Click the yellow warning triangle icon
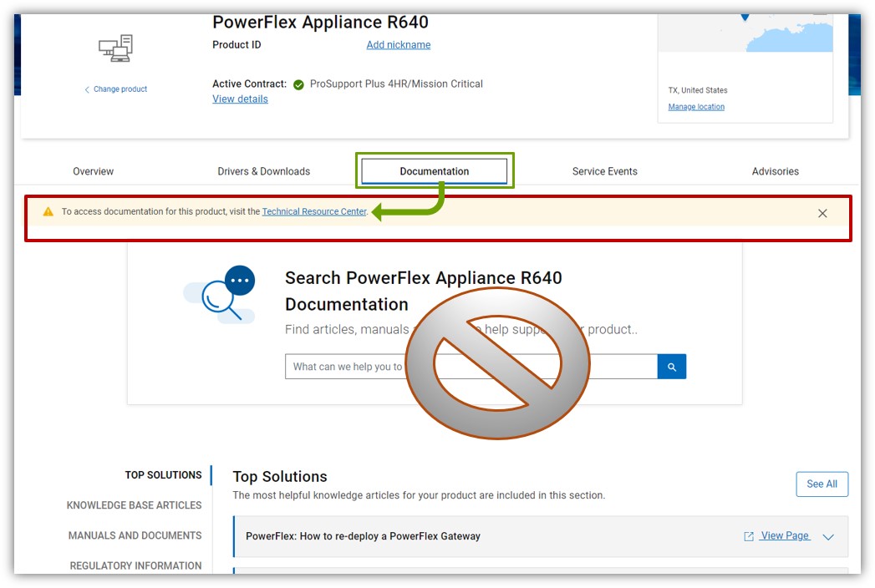The height and width of the screenshot is (588, 875). pos(48,212)
